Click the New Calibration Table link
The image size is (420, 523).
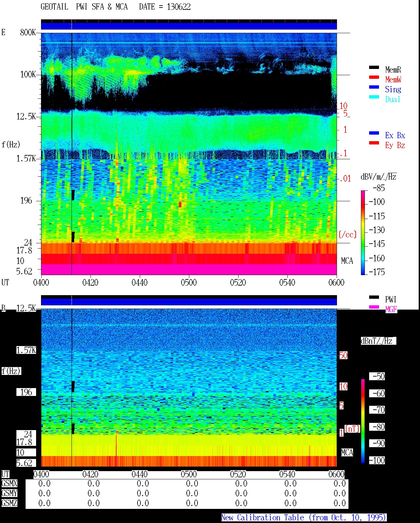click(304, 518)
